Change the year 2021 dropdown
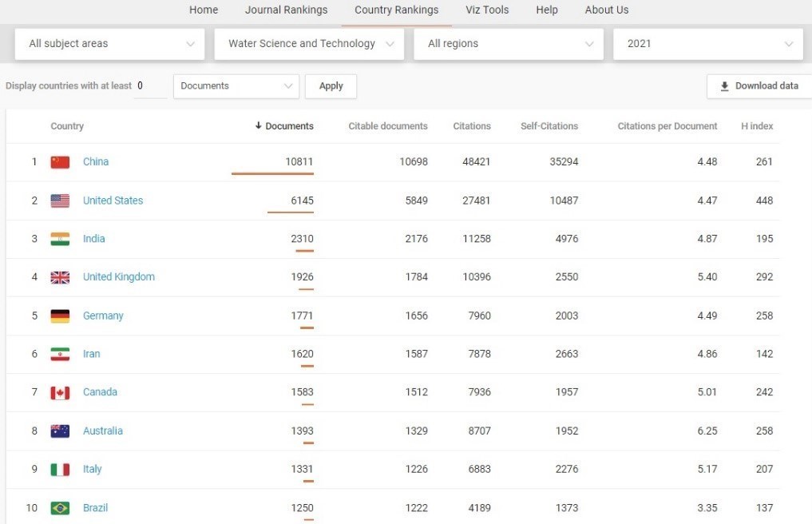Screen dimensions: 812x524 coord(707,44)
